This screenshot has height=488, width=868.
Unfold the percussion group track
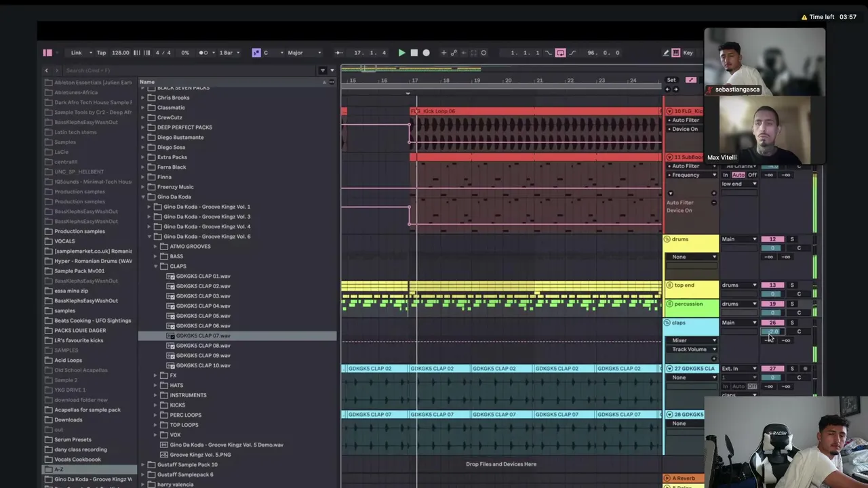(x=669, y=304)
